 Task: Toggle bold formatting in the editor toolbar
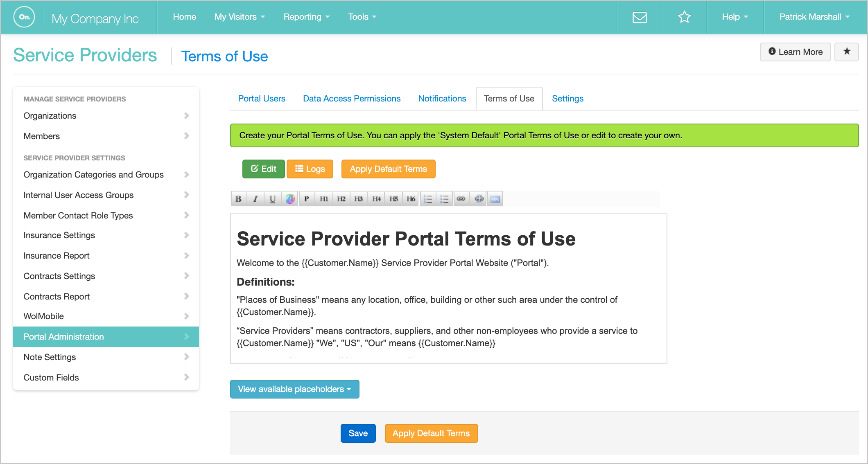tap(238, 199)
